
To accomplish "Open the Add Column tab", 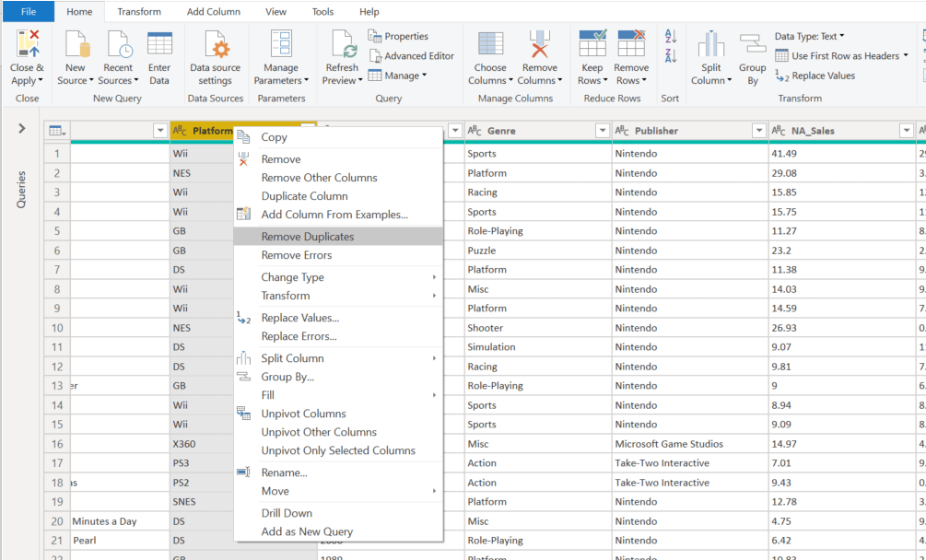I will pos(214,12).
